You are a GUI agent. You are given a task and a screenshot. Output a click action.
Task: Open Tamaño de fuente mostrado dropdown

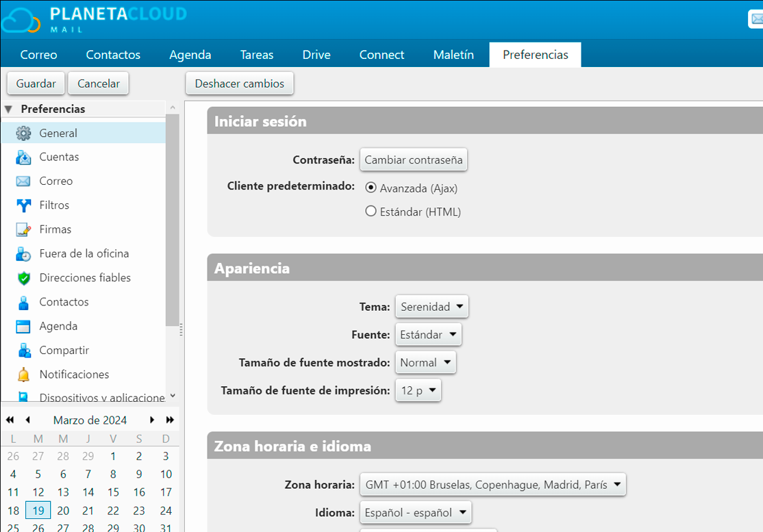click(x=425, y=362)
